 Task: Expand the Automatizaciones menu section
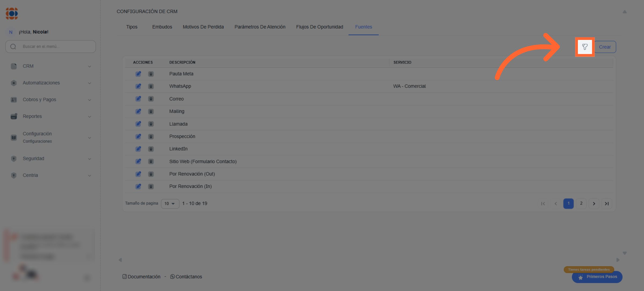point(50,83)
